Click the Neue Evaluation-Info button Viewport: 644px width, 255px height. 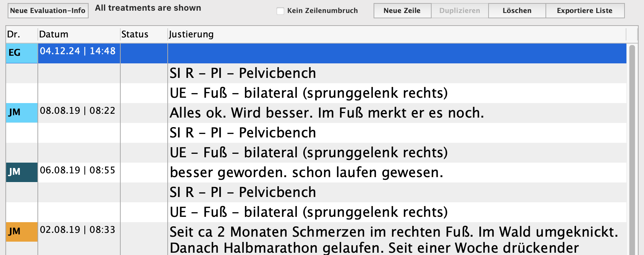pyautogui.click(x=48, y=11)
